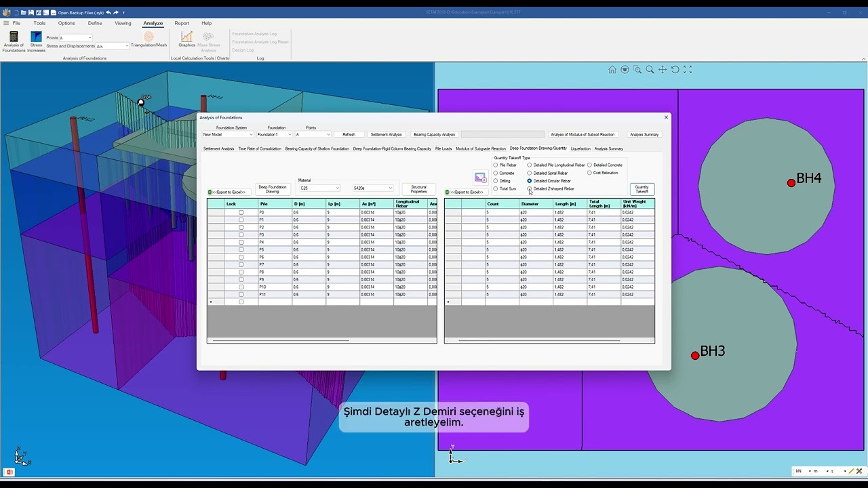Open Analysis of Foundations calculator tool
Image resolution: width=868 pixels, height=488 pixels.
[14, 42]
